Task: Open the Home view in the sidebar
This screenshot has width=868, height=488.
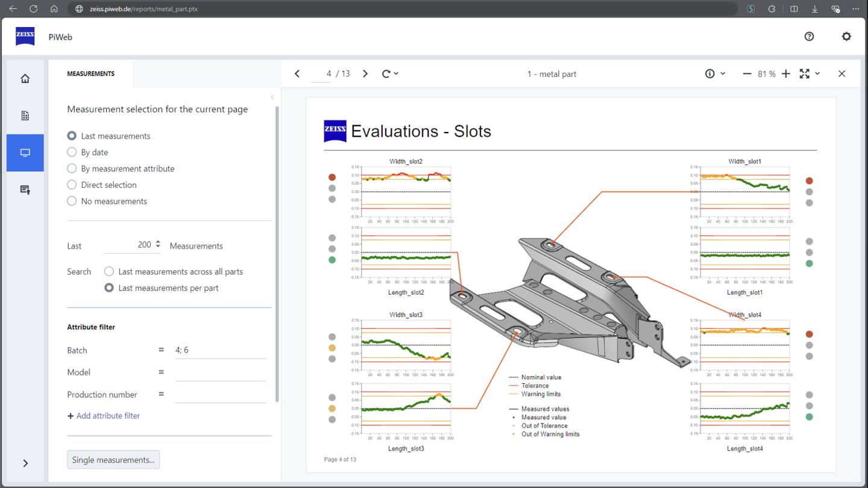Action: click(25, 78)
